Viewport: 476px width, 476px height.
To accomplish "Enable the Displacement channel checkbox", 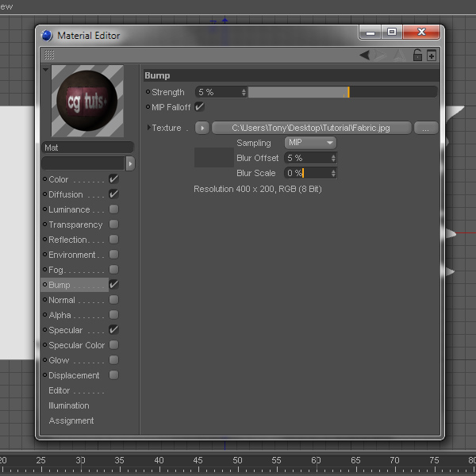I will pyautogui.click(x=113, y=375).
